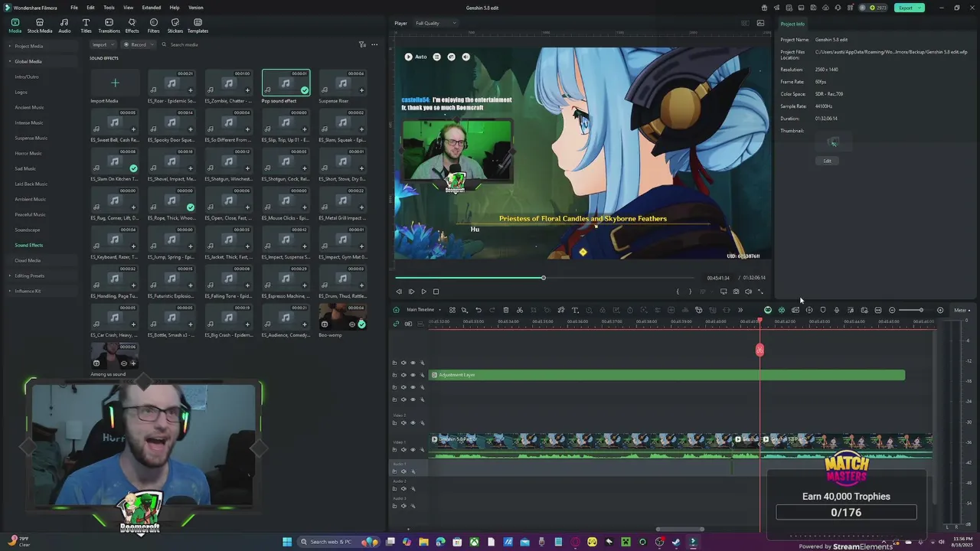Hide the Adjustment Layer track eye
This screenshot has height=551, width=980.
point(413,375)
